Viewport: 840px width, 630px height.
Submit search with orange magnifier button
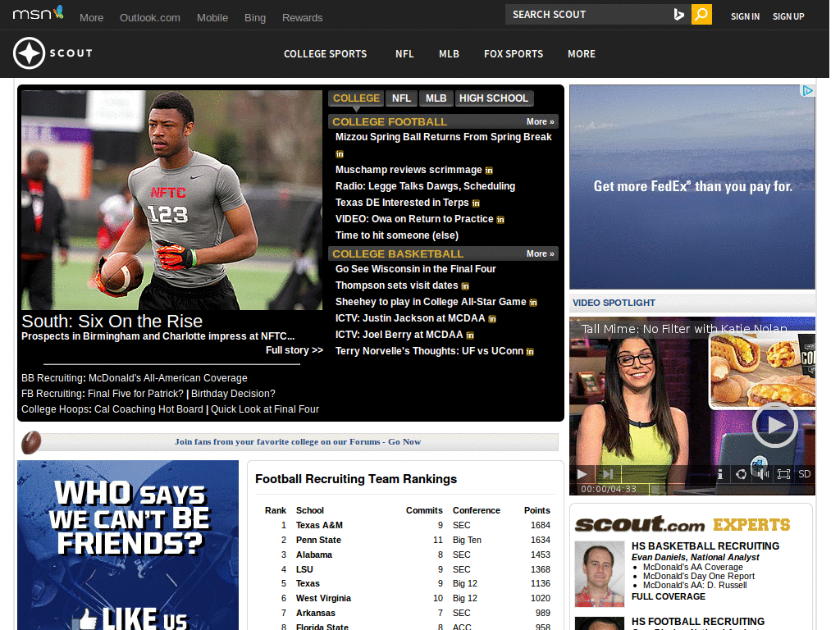click(701, 15)
